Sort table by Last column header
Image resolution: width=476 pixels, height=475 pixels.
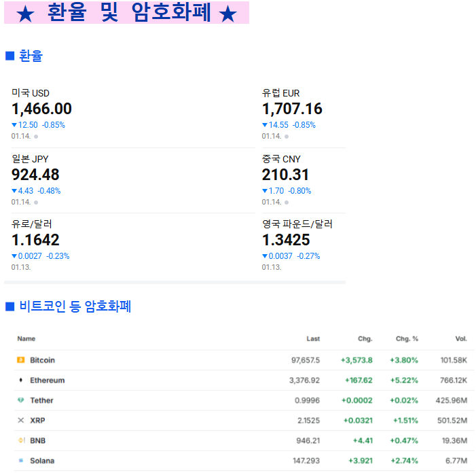[312, 338]
